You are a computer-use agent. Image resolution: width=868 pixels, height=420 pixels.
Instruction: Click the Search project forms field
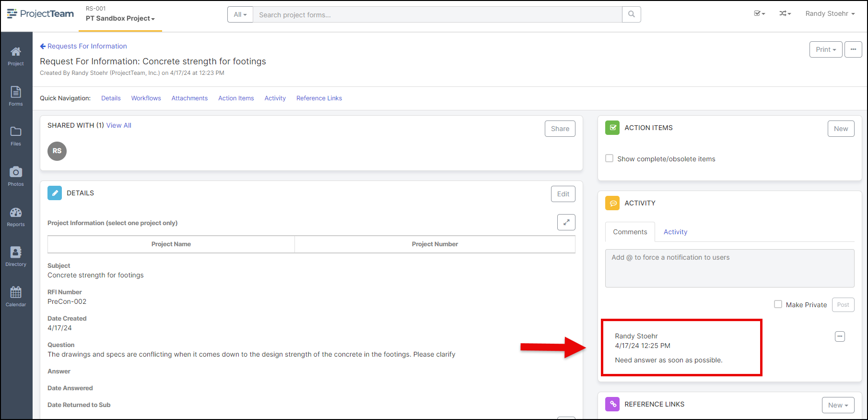point(437,14)
